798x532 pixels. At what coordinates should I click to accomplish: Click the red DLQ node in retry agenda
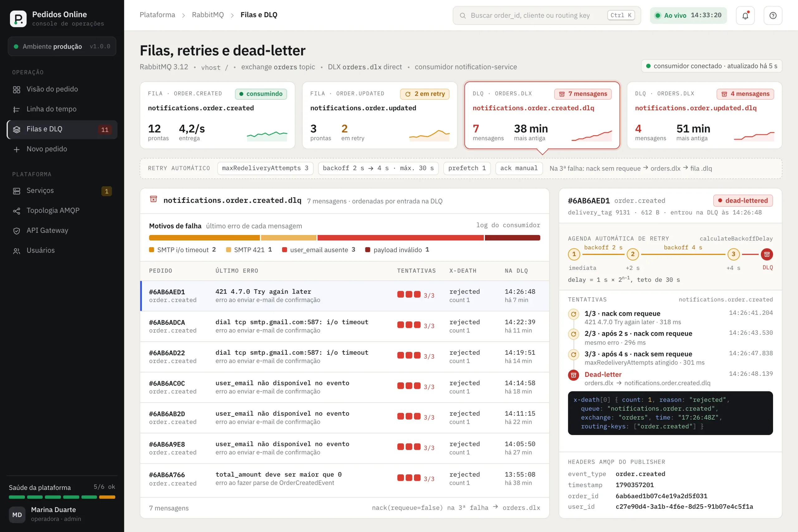click(767, 254)
